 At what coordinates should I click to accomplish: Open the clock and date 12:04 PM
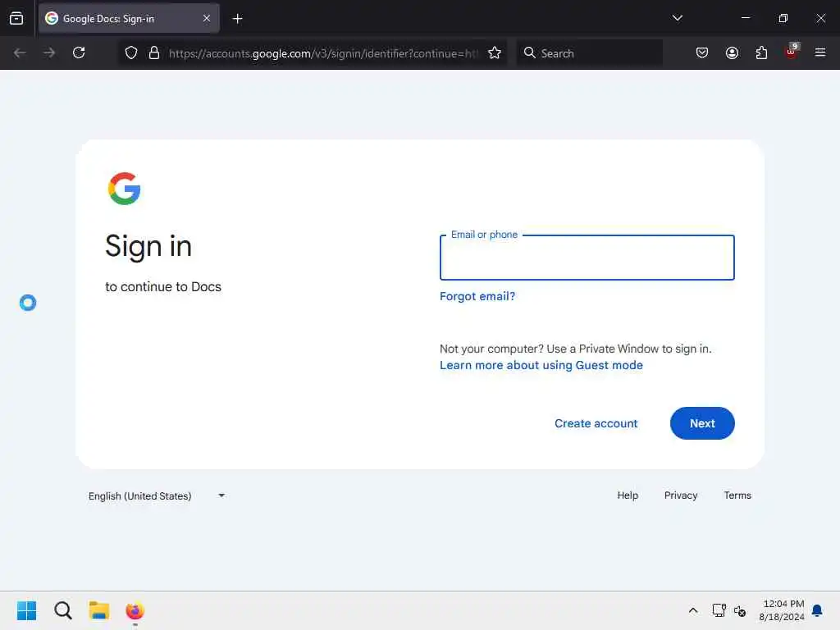tap(782, 610)
